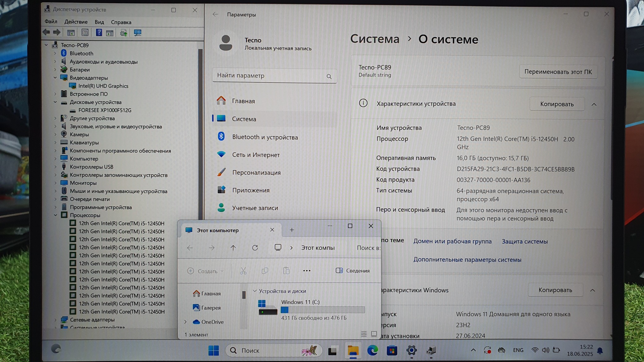Click the Cut scissors icon in Explorer

243,271
